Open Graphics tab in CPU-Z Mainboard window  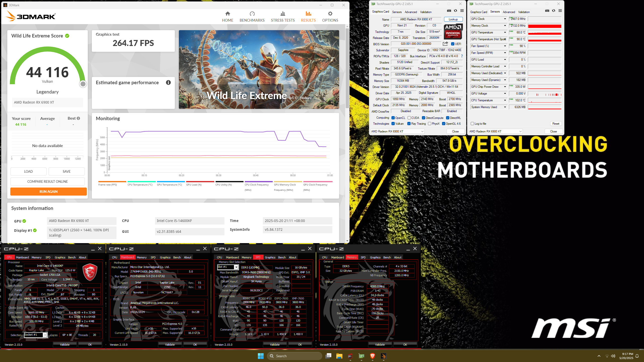pyautogui.click(x=165, y=257)
